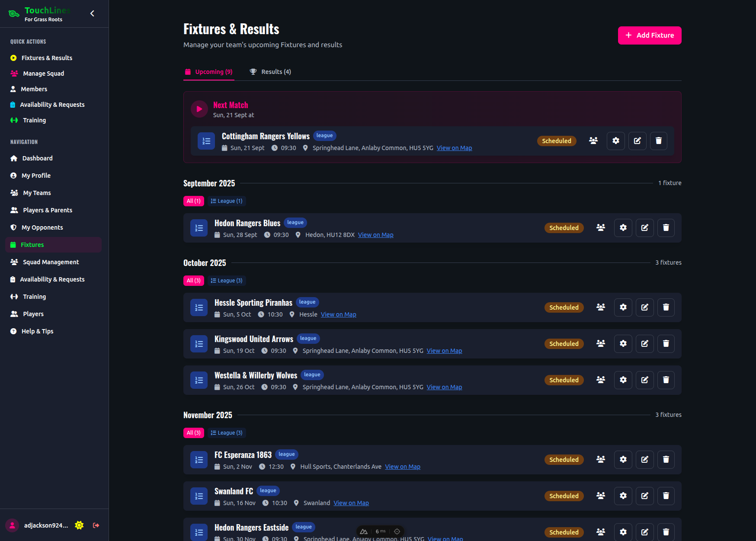Click the TouchLines logo icon

tap(13, 13)
